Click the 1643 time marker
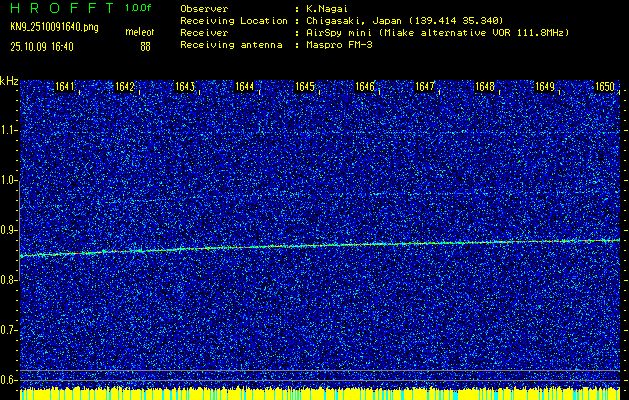Viewport: 629px width, 400px height. tap(185, 87)
